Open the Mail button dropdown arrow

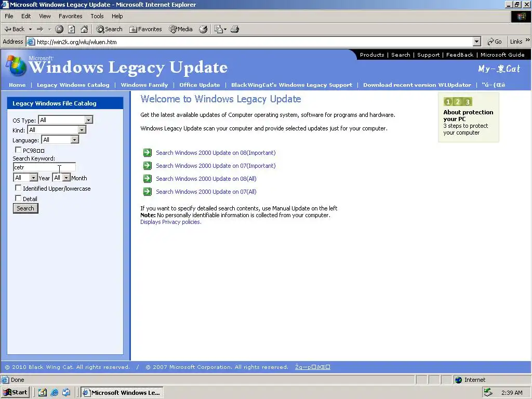225,29
